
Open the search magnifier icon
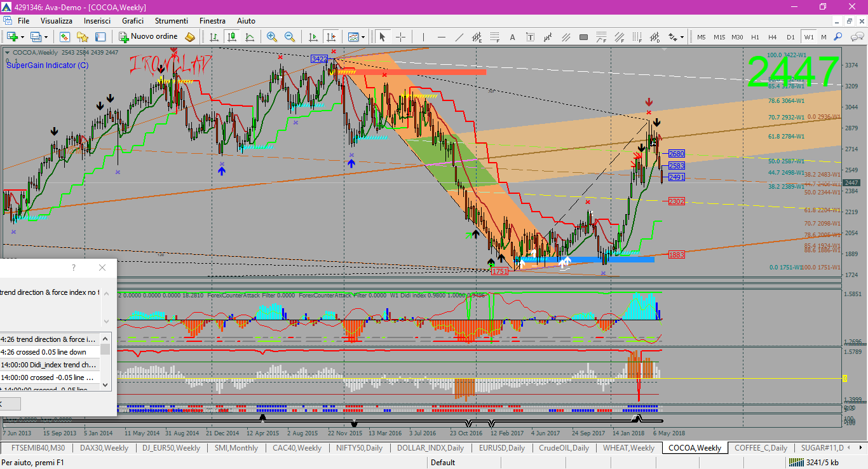[837, 37]
